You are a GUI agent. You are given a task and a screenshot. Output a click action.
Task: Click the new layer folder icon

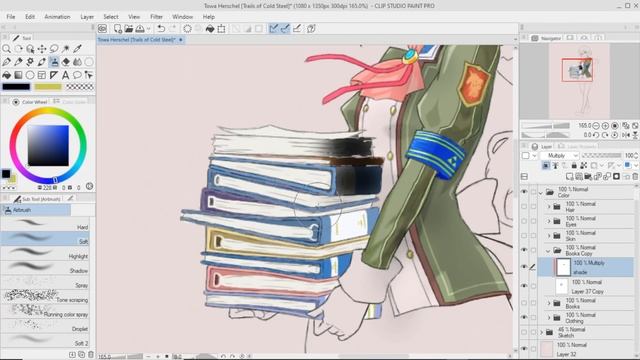588,176
